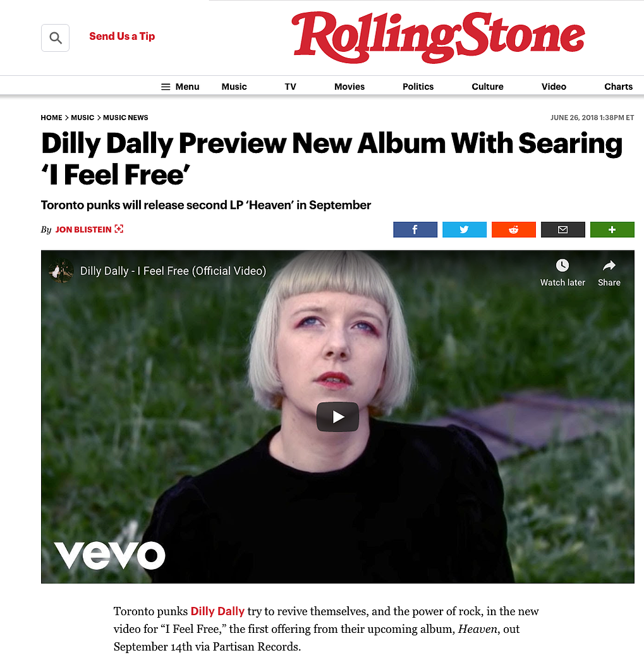This screenshot has height=667, width=644.
Task: Navigate to Music News breadcrumb
Action: 126,118
